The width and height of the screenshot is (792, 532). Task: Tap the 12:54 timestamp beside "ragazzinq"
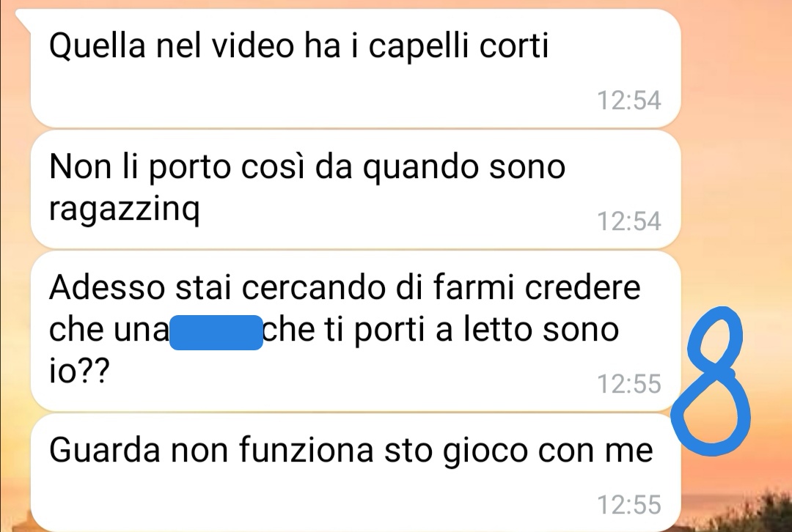629,221
